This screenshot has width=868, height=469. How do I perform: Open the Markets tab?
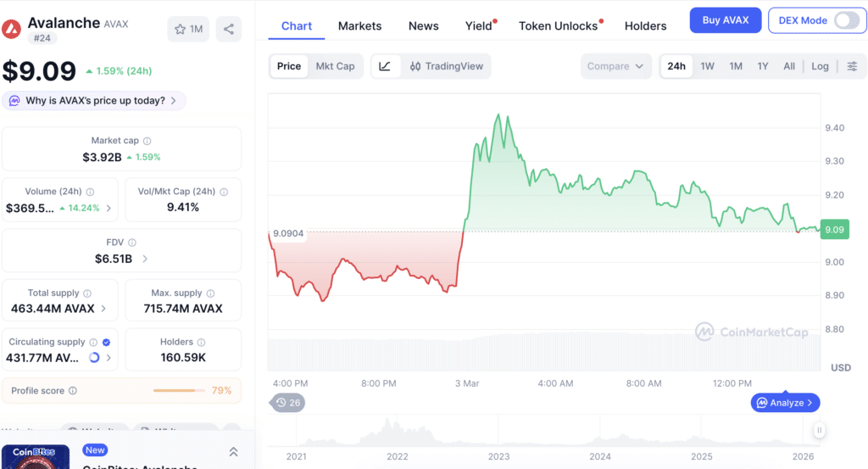[359, 26]
